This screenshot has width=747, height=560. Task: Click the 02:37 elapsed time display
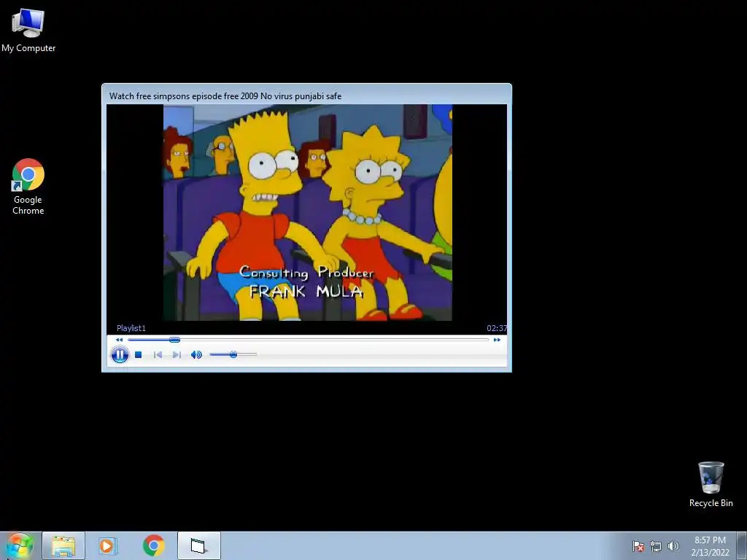(x=496, y=328)
